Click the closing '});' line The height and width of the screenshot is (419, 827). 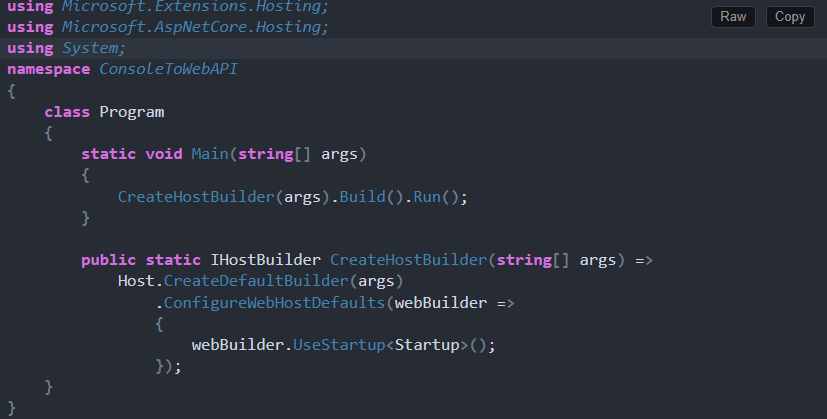click(168, 366)
